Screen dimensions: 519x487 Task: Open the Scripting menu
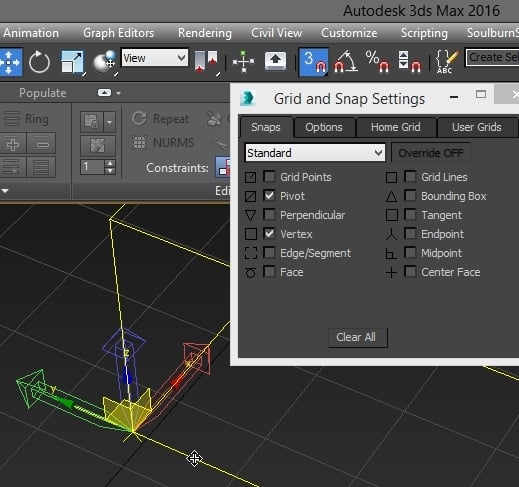(424, 33)
